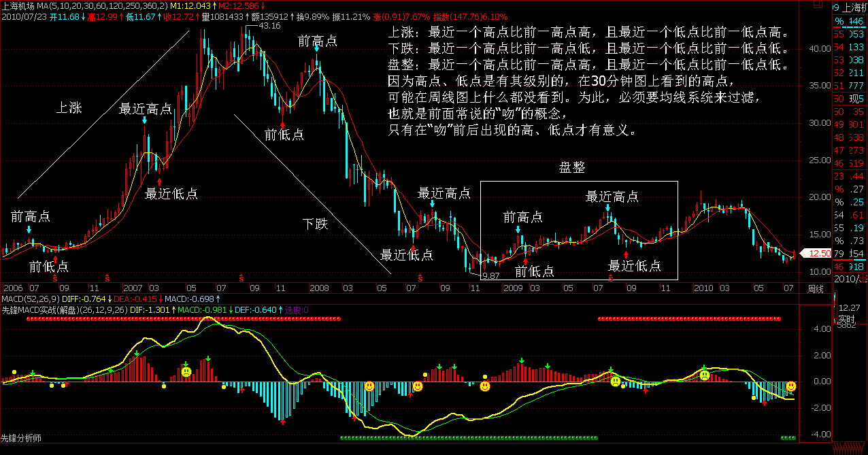
Task: Click the 9.87 lowest price marker
Action: point(490,275)
